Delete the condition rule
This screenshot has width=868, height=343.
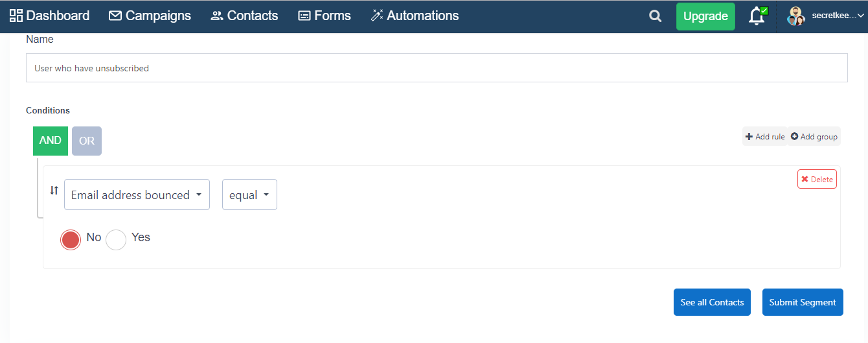(817, 180)
